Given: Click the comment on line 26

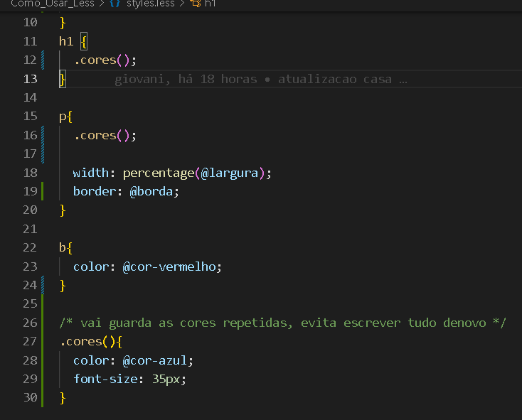Looking at the screenshot, I should (x=282, y=323).
